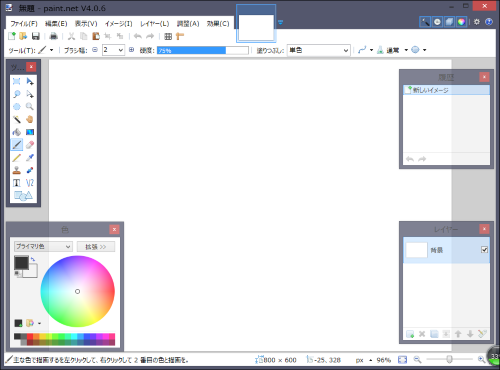The image size is (500, 370).
Task: Select the Paintbrush tool in the toolbox
Action: pos(17,145)
